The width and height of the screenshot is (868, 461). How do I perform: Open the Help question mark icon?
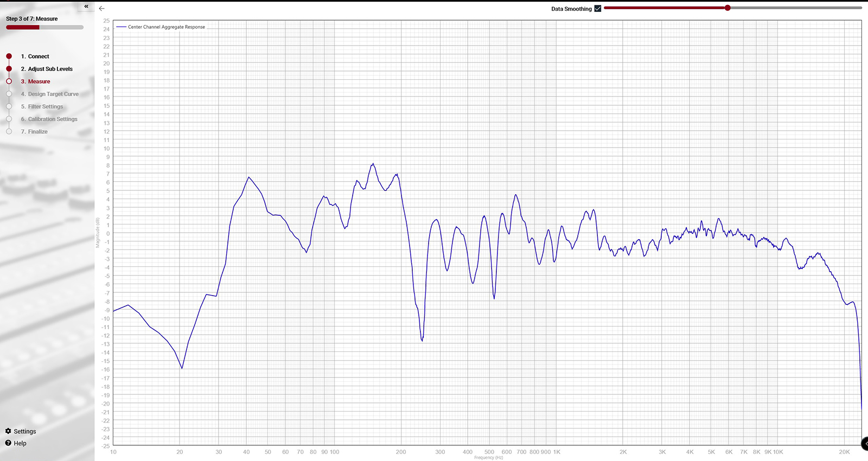click(x=8, y=443)
